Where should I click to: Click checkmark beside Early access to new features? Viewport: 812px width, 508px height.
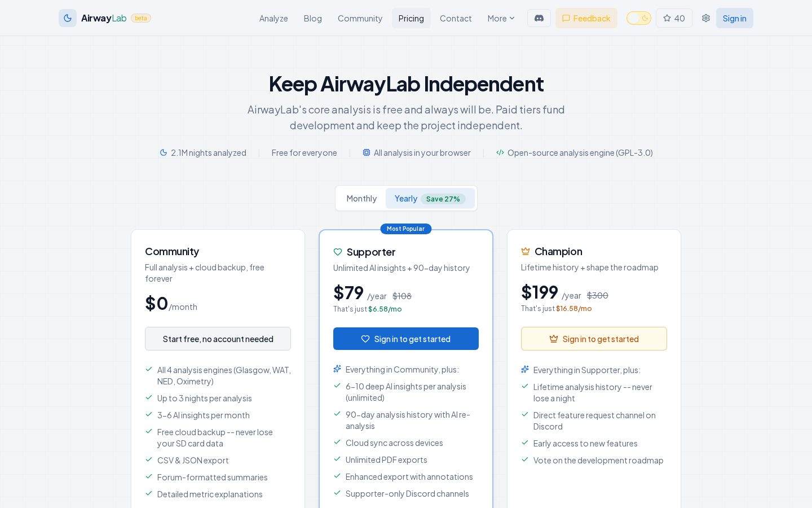pyautogui.click(x=525, y=443)
